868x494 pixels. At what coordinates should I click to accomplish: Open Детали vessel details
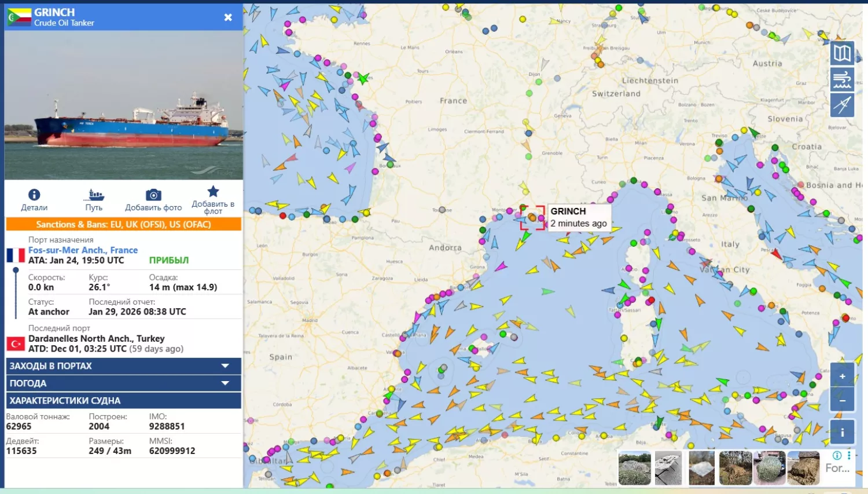[34, 200]
